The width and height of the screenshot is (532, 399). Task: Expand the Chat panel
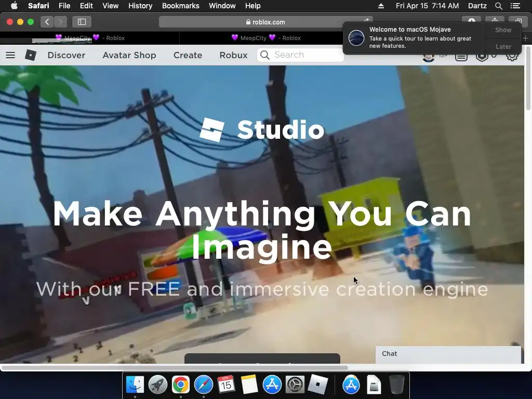click(448, 354)
